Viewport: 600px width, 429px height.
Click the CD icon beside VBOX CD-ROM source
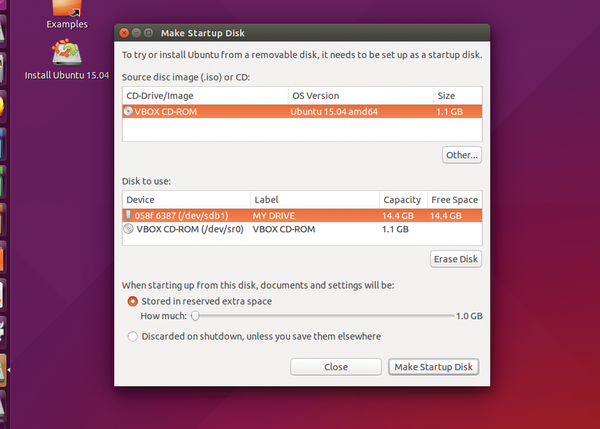[x=128, y=111]
